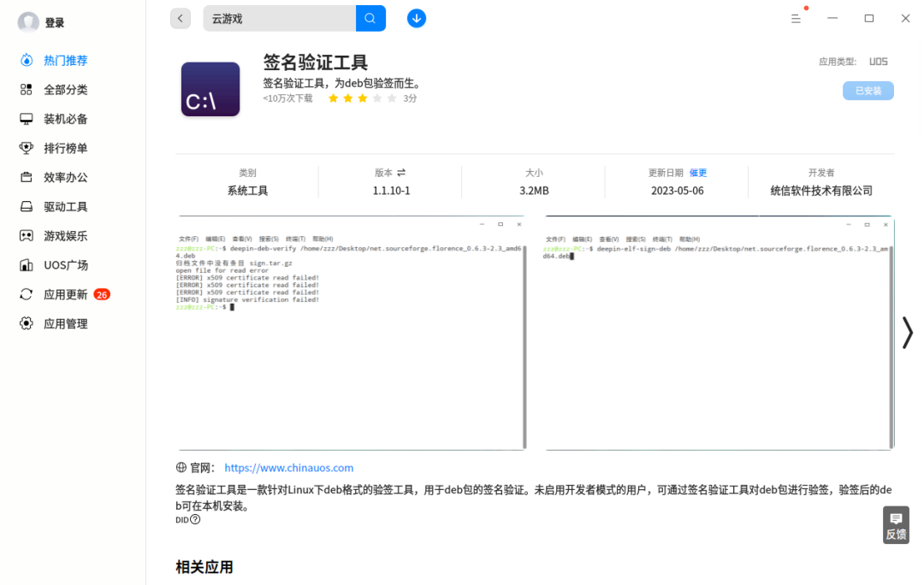Screen dimensions: 924x585
Task: Open 驱动工具 section
Action: pyautogui.click(x=65, y=207)
